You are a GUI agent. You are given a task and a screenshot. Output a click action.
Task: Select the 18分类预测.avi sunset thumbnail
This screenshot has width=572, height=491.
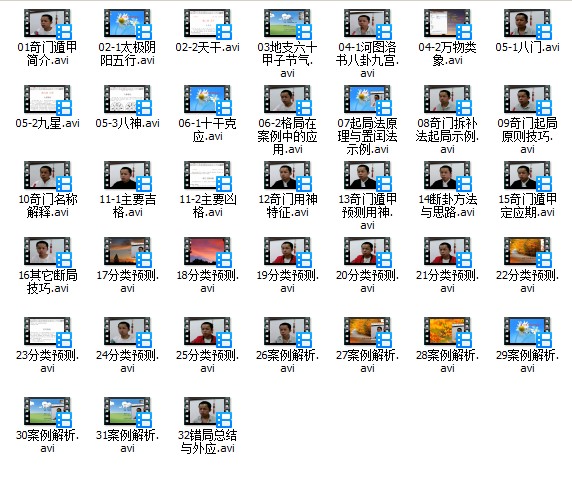pyautogui.click(x=208, y=252)
